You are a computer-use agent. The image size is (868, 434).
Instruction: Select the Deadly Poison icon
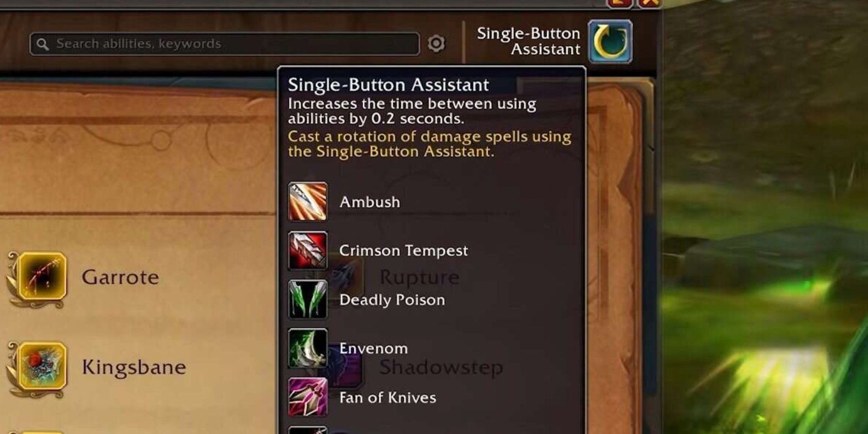point(308,299)
